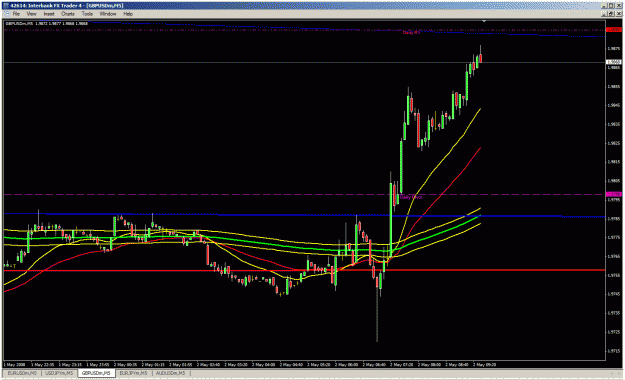Image resolution: width=625 pixels, height=380 pixels.
Task: Click the '2 May 09:20' time axis label
Action: pos(484,364)
